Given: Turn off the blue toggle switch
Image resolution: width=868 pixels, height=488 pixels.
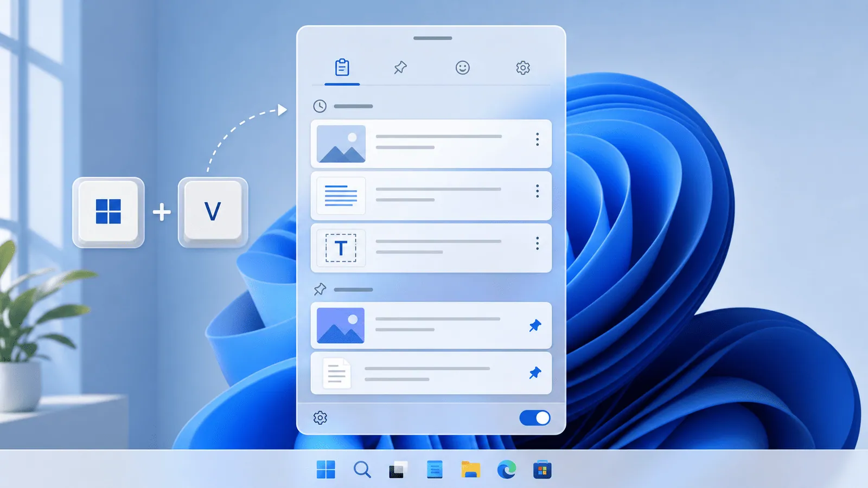Looking at the screenshot, I should [535, 418].
